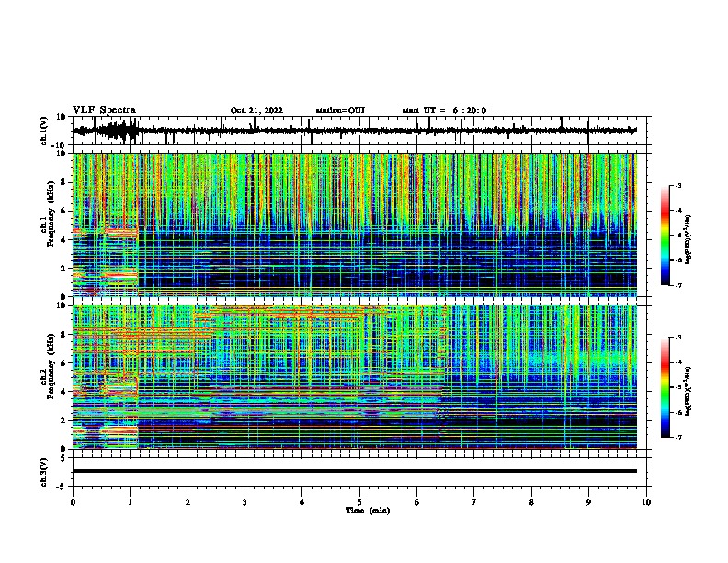
Task: Click the "station=OUI" header label
Action: [x=340, y=110]
